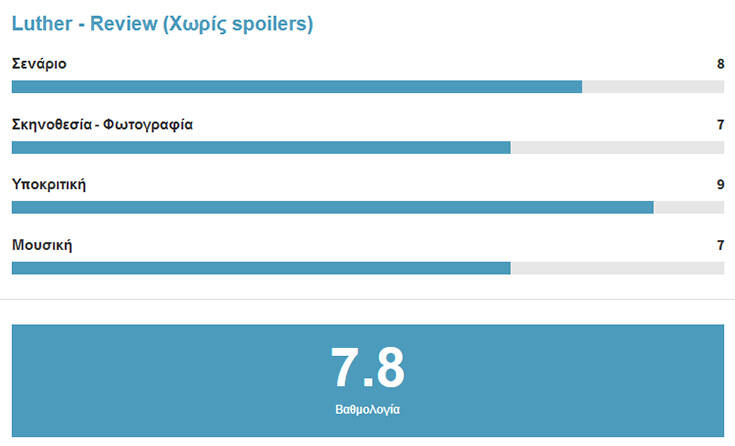Click the filled part of the Σενάριο bar
735x446 pixels.
pos(296,87)
